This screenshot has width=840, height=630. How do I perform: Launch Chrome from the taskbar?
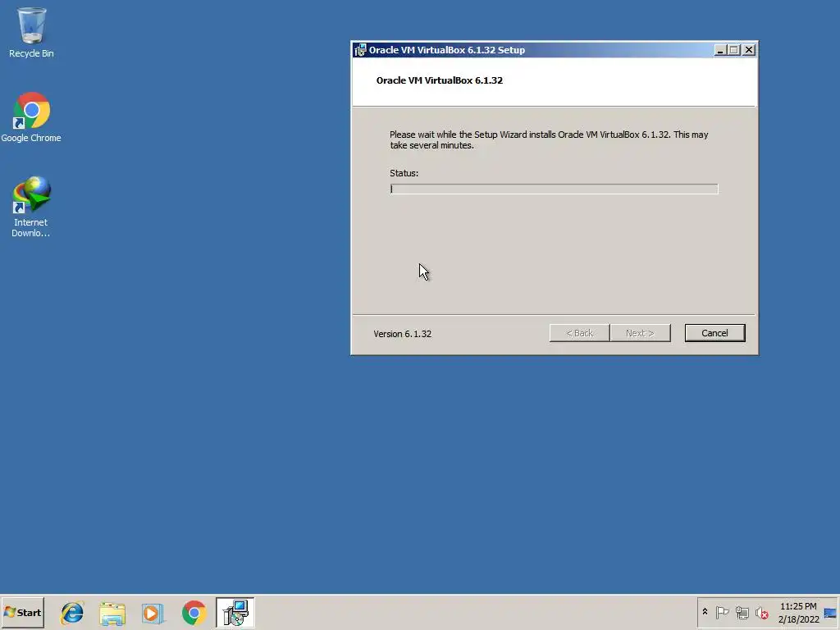point(194,613)
